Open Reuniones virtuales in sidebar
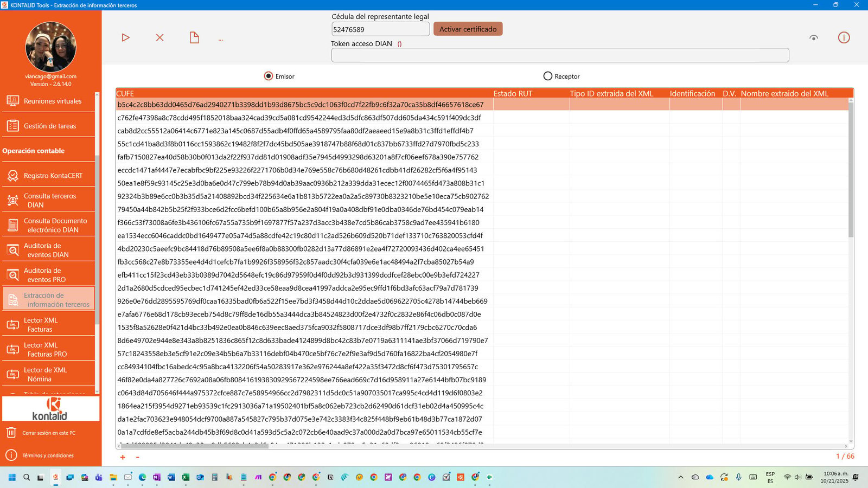868x488 pixels. tap(48, 101)
